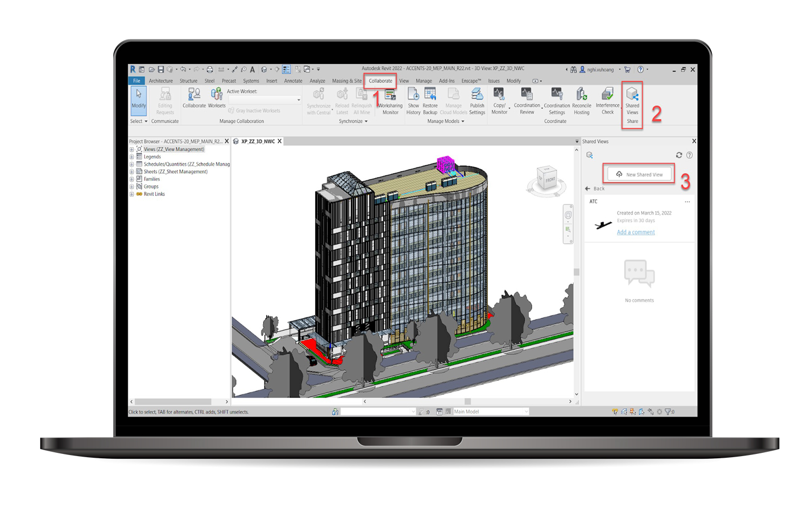This screenshot has height=507, width=812.
Task: Open the Main Model design options dropdown
Action: click(x=491, y=412)
